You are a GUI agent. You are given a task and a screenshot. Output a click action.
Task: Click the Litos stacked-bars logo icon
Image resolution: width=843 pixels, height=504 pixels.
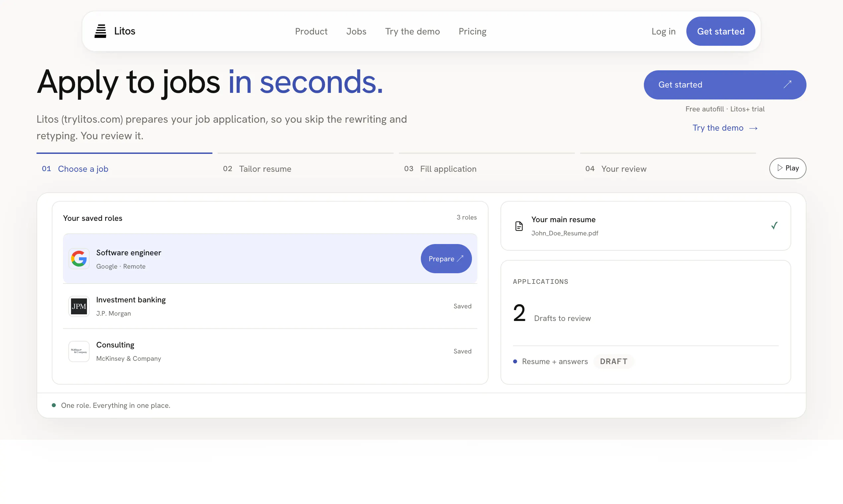pyautogui.click(x=100, y=31)
